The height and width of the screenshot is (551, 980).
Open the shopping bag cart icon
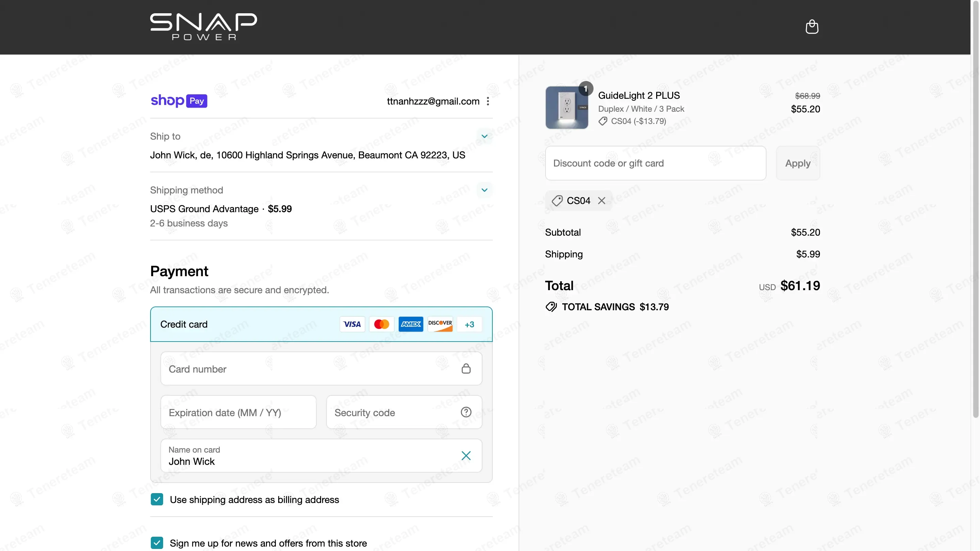point(812,27)
